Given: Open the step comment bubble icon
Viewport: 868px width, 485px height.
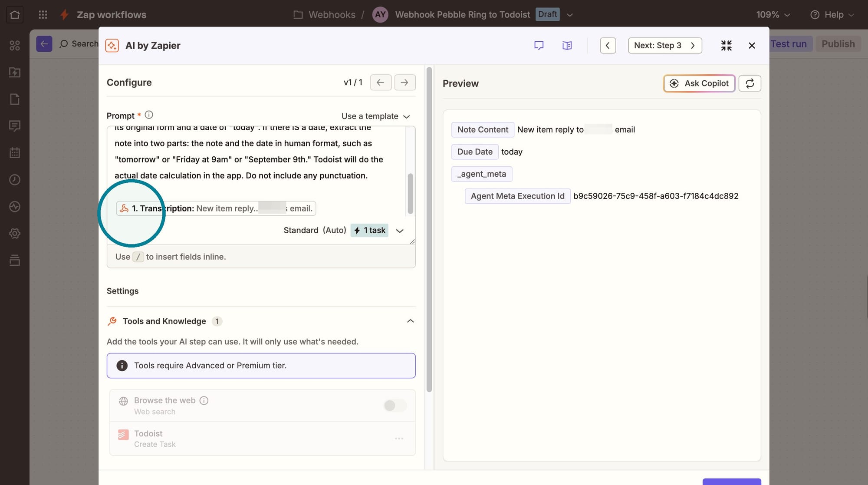Looking at the screenshot, I should pyautogui.click(x=539, y=46).
